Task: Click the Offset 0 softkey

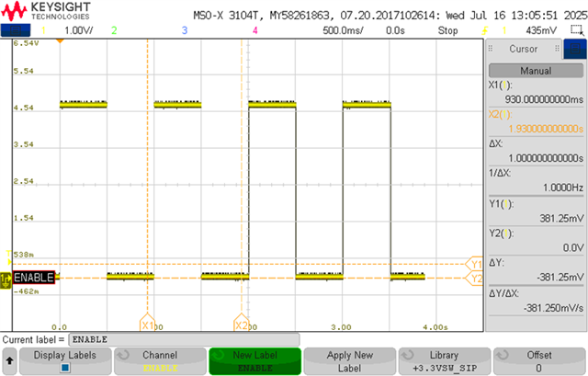Action: [x=539, y=361]
